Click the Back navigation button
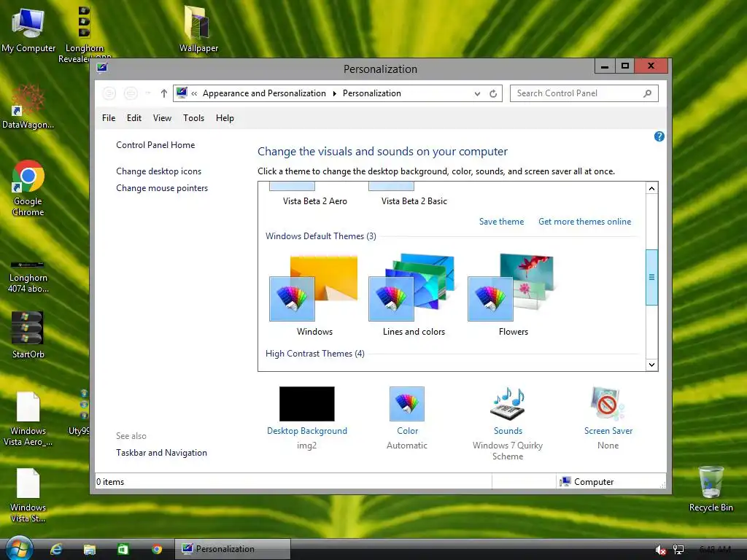Screen dimensions: 747x560 point(109,93)
